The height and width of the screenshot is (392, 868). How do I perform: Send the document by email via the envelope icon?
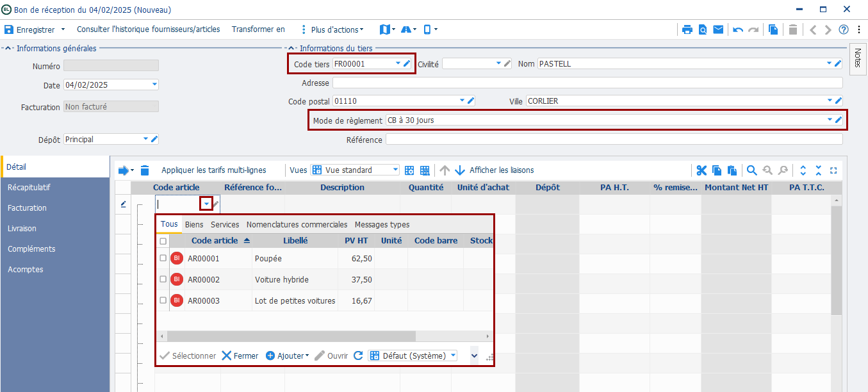point(718,29)
